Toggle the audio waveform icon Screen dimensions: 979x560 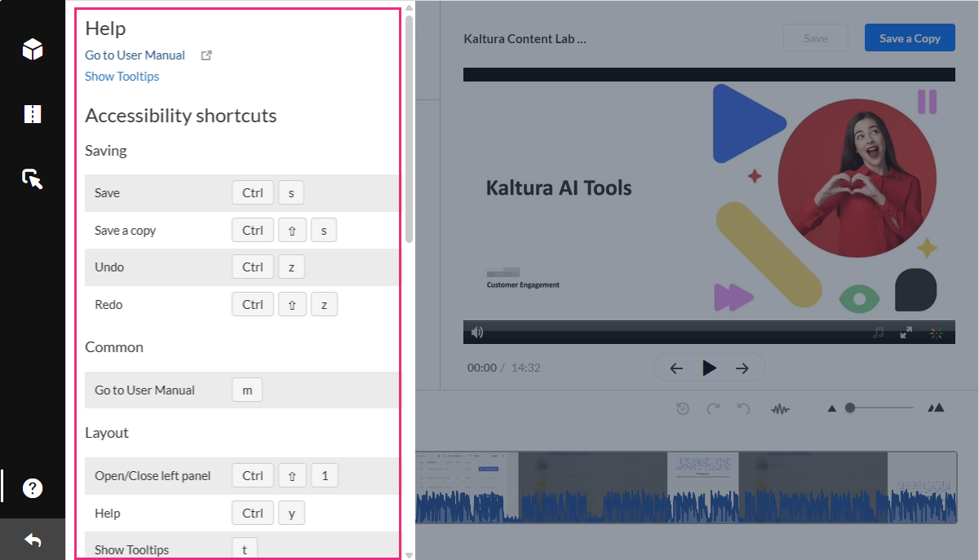click(780, 408)
